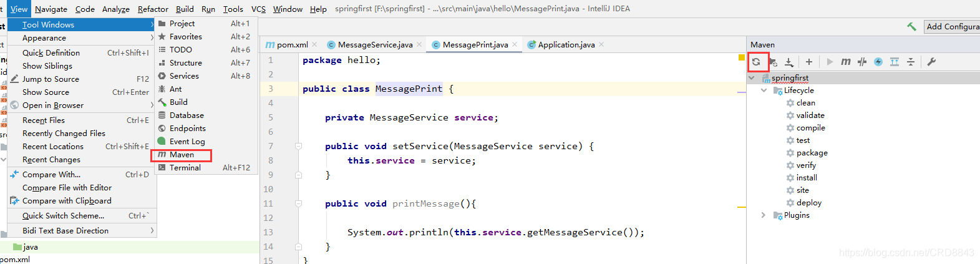Click Execute Maven Goal 'm' icon
Screen dimensions: 980x264
pos(846,62)
